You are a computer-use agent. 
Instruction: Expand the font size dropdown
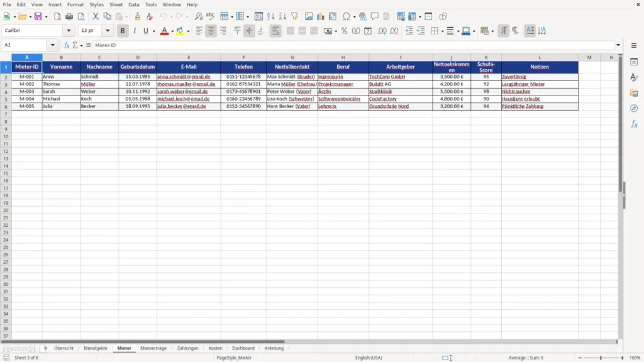coord(108,31)
